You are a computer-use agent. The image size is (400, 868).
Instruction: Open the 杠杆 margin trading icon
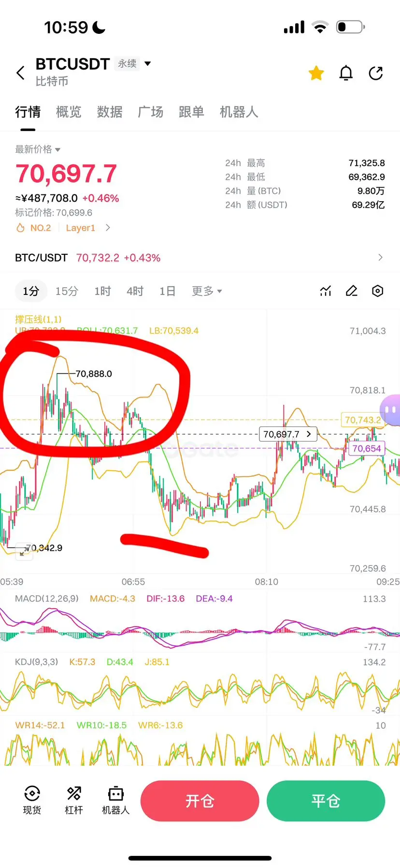[74, 800]
